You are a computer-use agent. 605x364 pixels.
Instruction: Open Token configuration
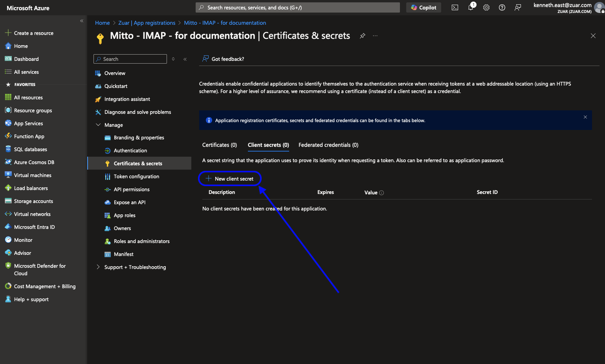tap(132, 176)
